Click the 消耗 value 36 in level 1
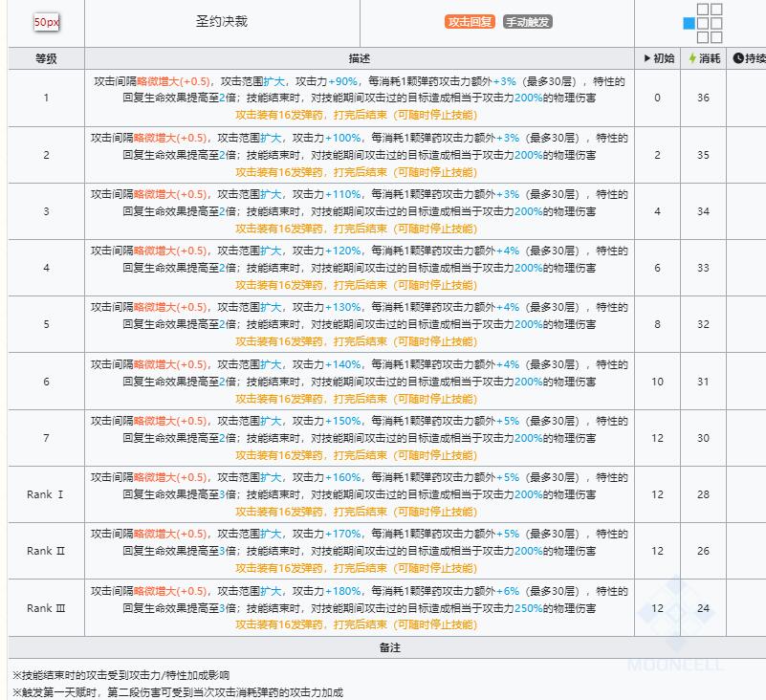 [x=703, y=98]
